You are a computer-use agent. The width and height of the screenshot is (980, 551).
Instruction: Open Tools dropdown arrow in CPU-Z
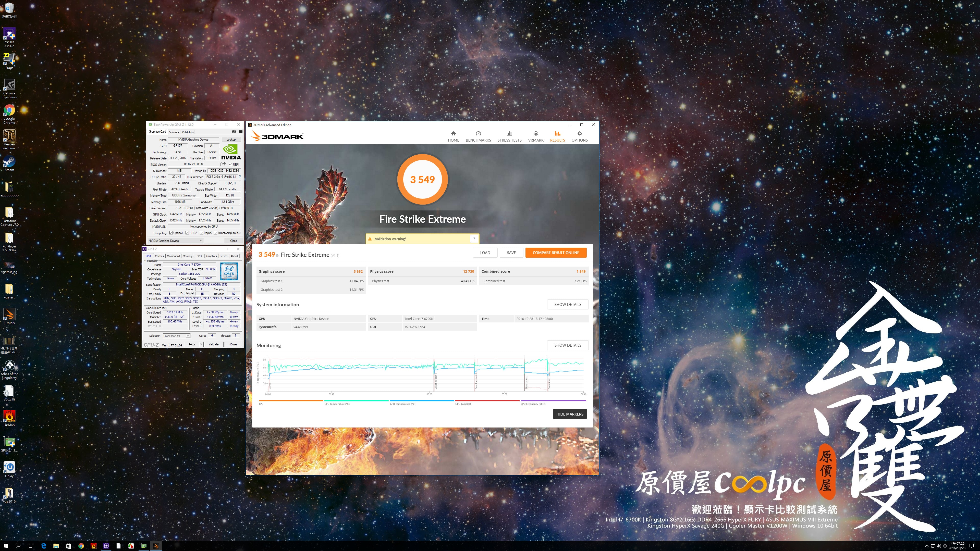(x=201, y=344)
